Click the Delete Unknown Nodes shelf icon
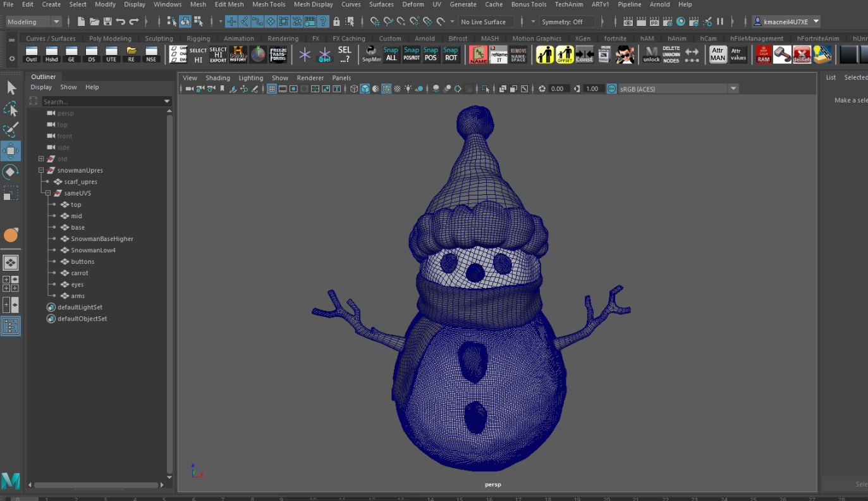 [x=671, y=54]
